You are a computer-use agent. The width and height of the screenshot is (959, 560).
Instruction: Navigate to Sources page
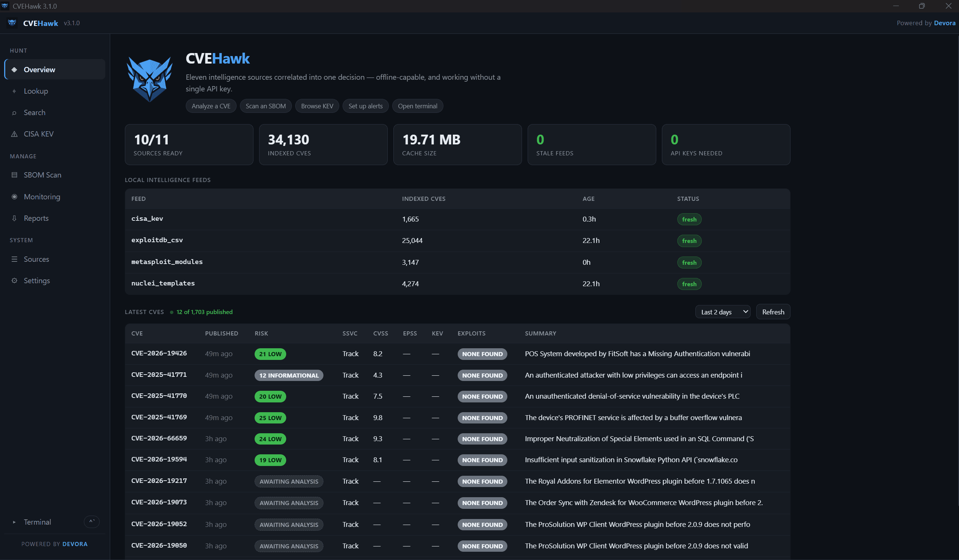[x=55, y=259]
